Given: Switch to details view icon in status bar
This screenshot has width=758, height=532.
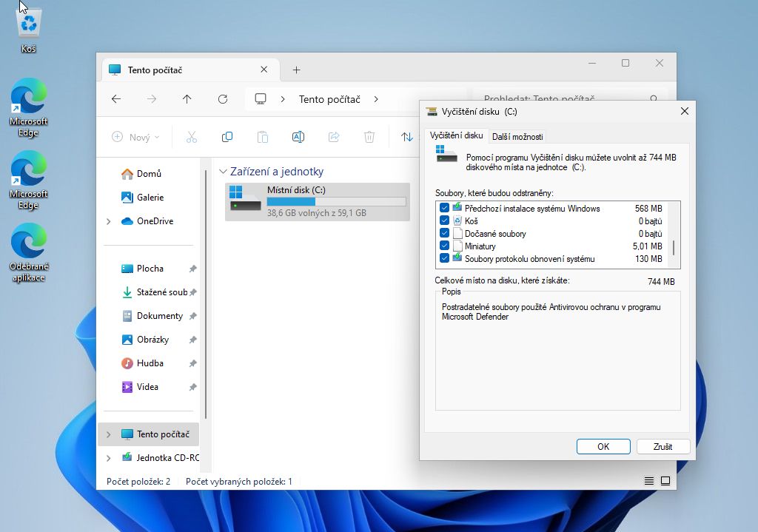Looking at the screenshot, I should click(649, 481).
